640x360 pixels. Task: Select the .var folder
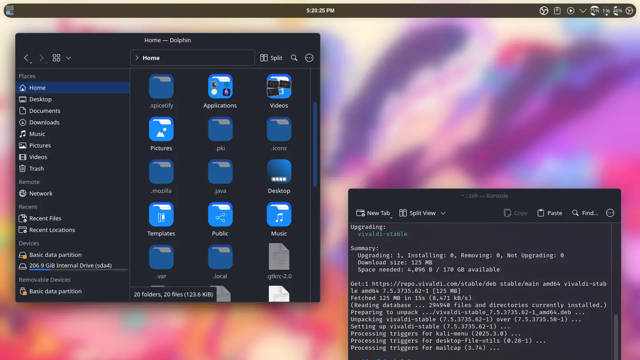161,262
